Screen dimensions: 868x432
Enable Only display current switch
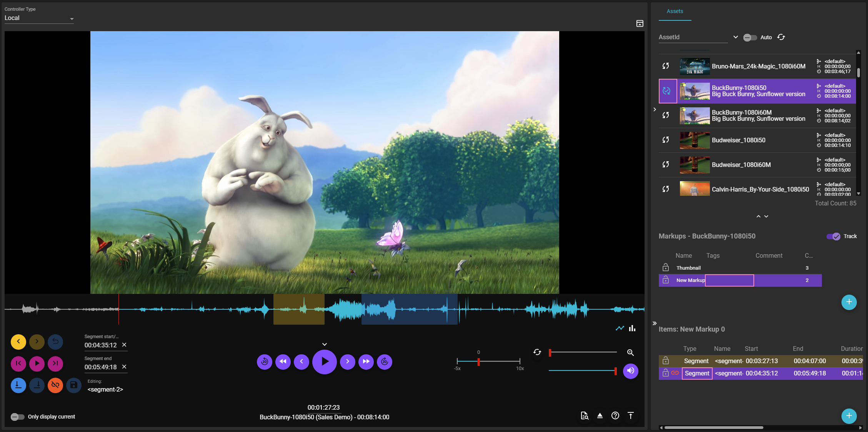[17, 417]
